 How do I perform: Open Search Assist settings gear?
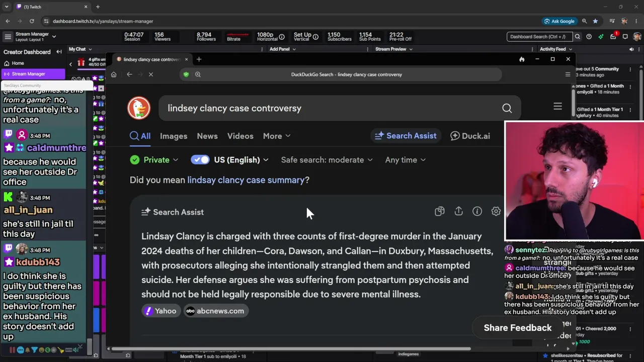(x=496, y=212)
